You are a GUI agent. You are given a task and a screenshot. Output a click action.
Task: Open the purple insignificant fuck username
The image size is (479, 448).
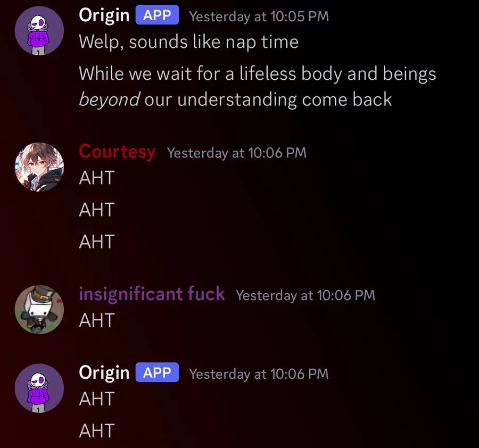point(152,294)
